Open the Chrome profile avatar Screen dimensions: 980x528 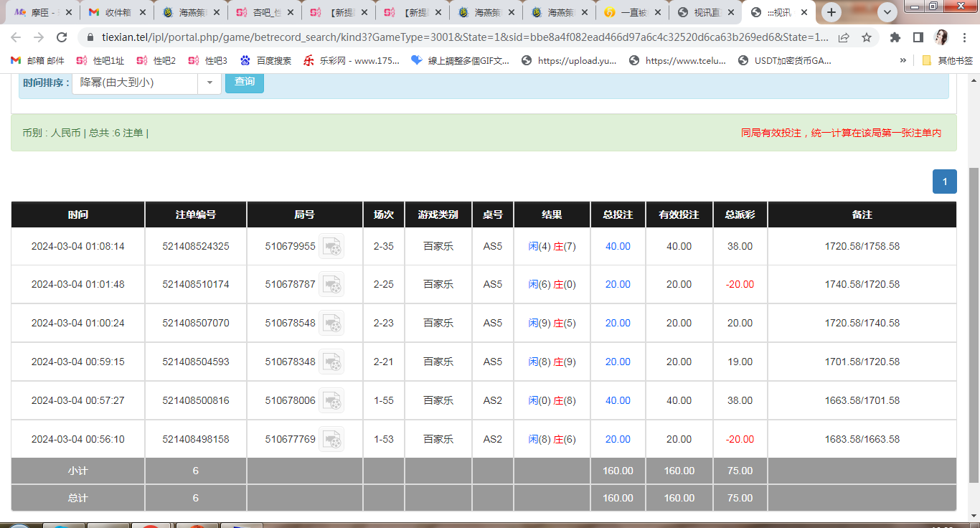tap(941, 37)
